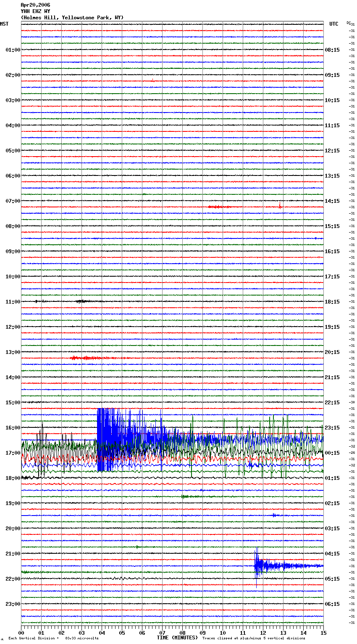Select minute 00 on the bottom axis
357x644 pixels.
[x=21, y=633]
